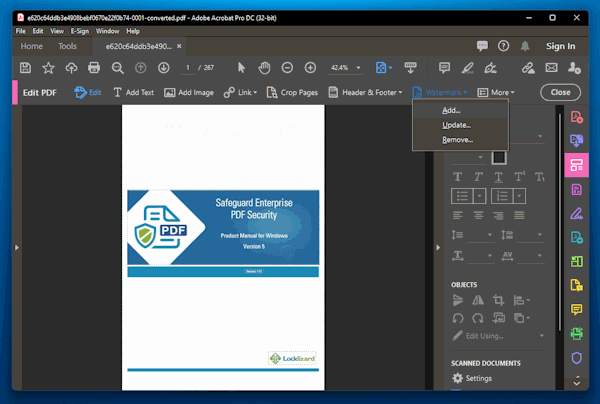Open numbered list style dropdown

click(x=519, y=196)
